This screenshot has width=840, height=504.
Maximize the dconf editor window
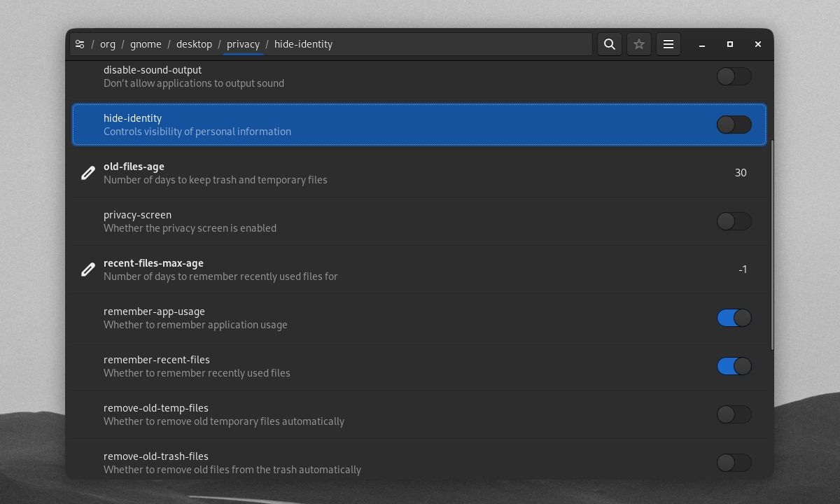729,44
